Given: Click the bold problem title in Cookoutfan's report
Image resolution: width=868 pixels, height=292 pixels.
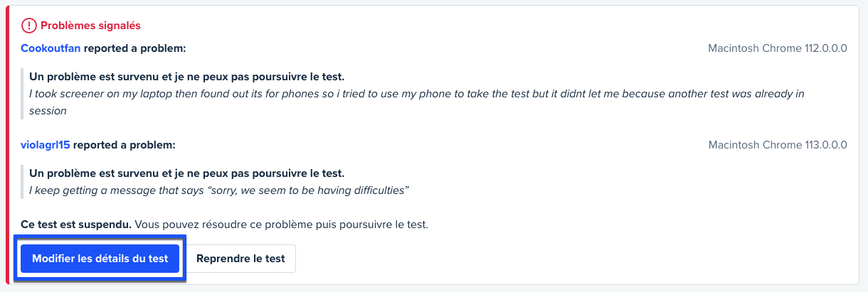Looking at the screenshot, I should pyautogui.click(x=186, y=77).
